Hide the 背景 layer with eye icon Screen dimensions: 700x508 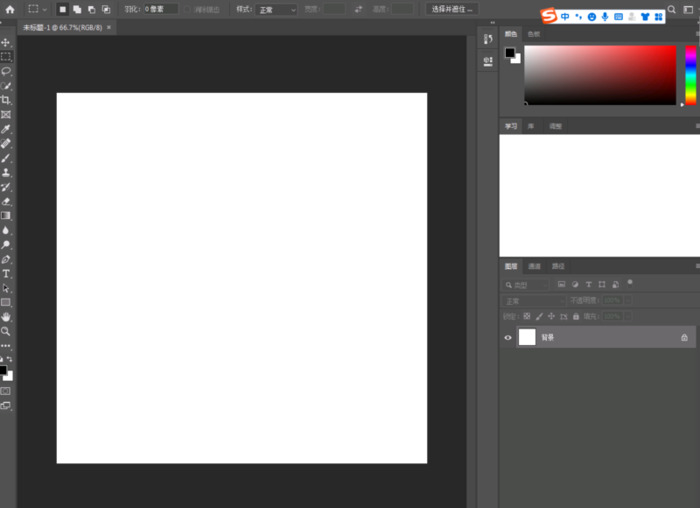tap(508, 338)
